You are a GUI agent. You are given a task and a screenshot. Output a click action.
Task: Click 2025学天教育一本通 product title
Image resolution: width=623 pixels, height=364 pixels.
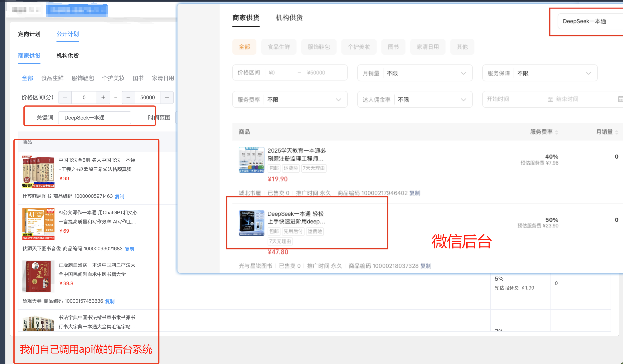296,154
